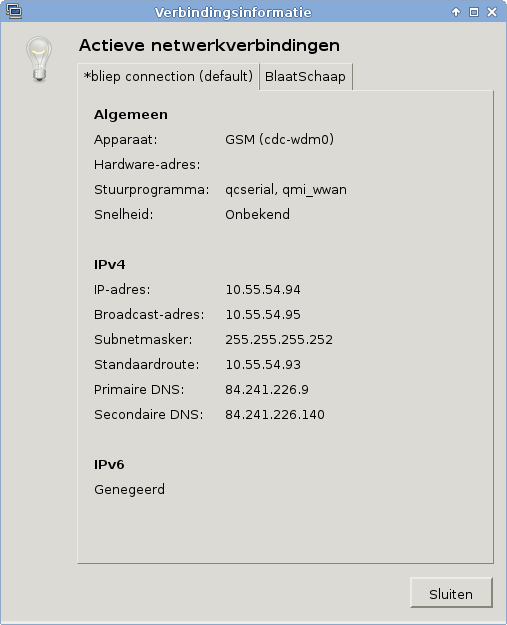Maximize the Verbindingsinformatie window
The image size is (507, 625).
coord(474,12)
